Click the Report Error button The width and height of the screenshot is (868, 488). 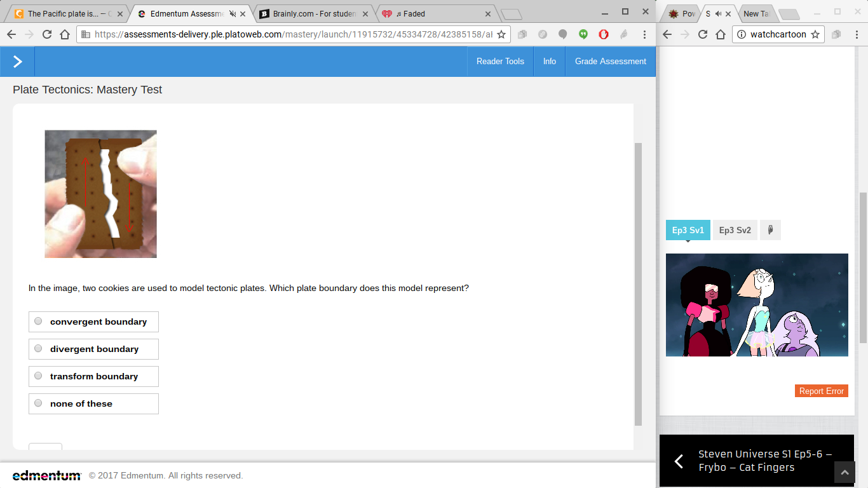click(822, 391)
